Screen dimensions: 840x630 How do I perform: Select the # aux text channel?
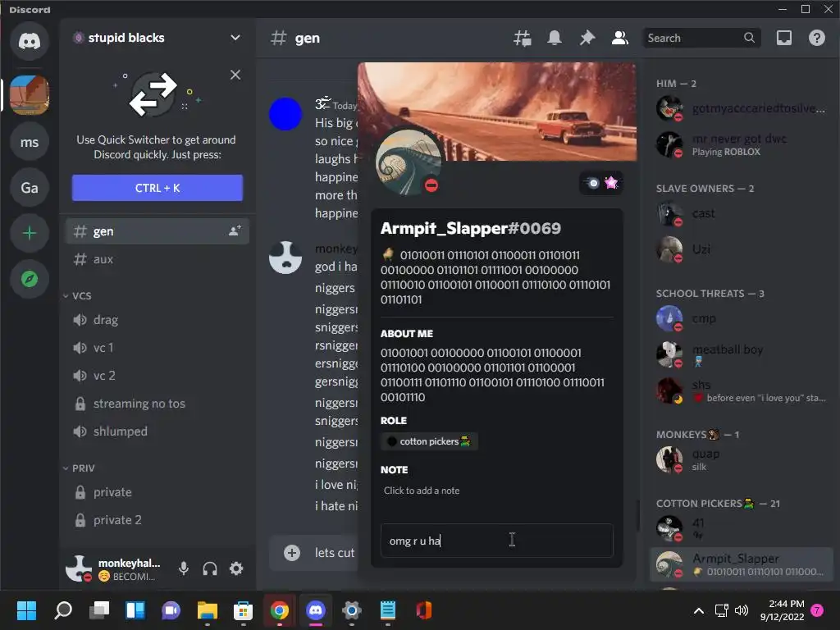click(x=157, y=259)
